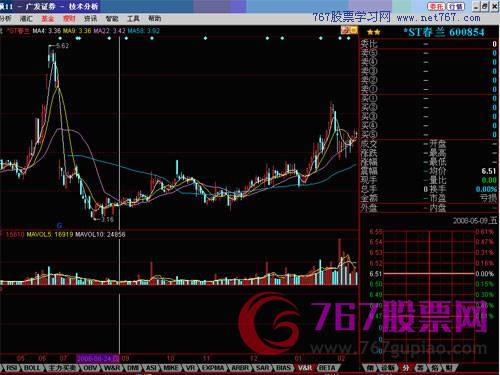Select the BOLL indicator tab
This screenshot has width=500, height=375.
(33, 368)
